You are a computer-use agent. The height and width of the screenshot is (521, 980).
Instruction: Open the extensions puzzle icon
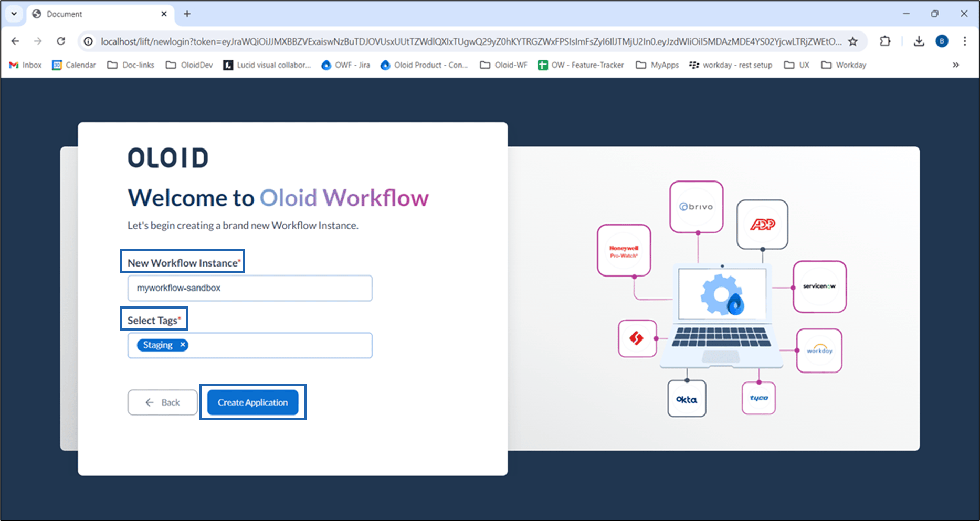tap(885, 41)
